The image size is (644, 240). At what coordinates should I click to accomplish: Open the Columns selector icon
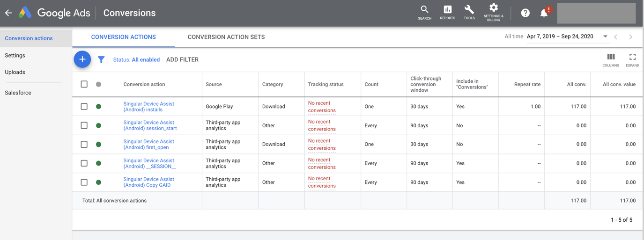(x=611, y=60)
